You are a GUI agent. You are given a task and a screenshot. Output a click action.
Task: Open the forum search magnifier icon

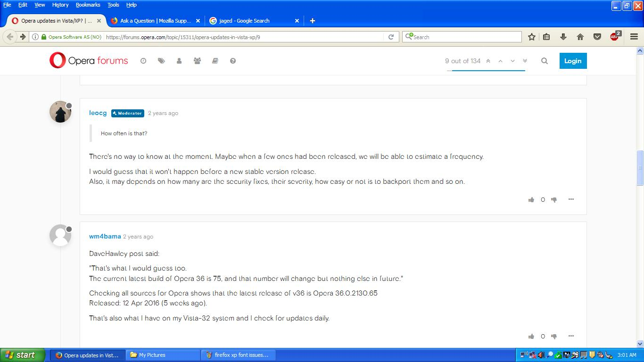545,61
